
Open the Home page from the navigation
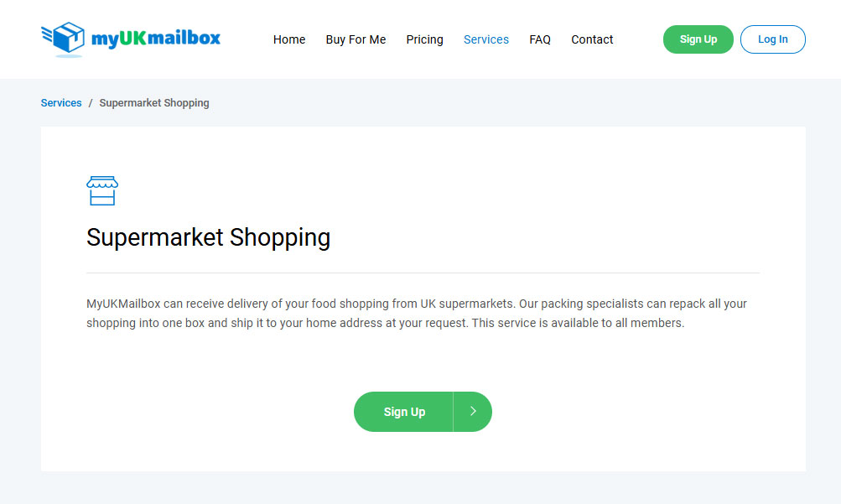[x=289, y=39]
